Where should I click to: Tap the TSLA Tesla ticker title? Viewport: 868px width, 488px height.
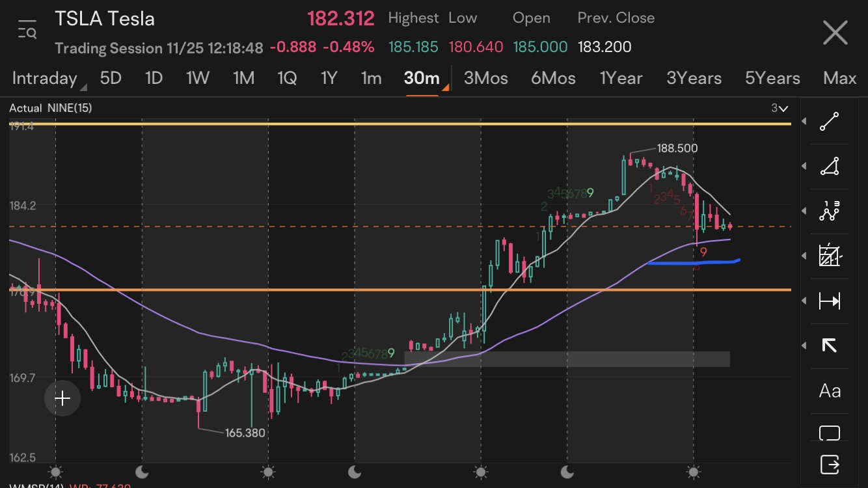click(x=105, y=18)
